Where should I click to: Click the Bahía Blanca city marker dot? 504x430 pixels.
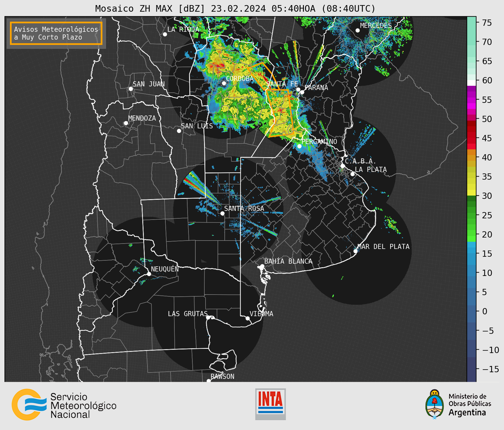[262, 266]
